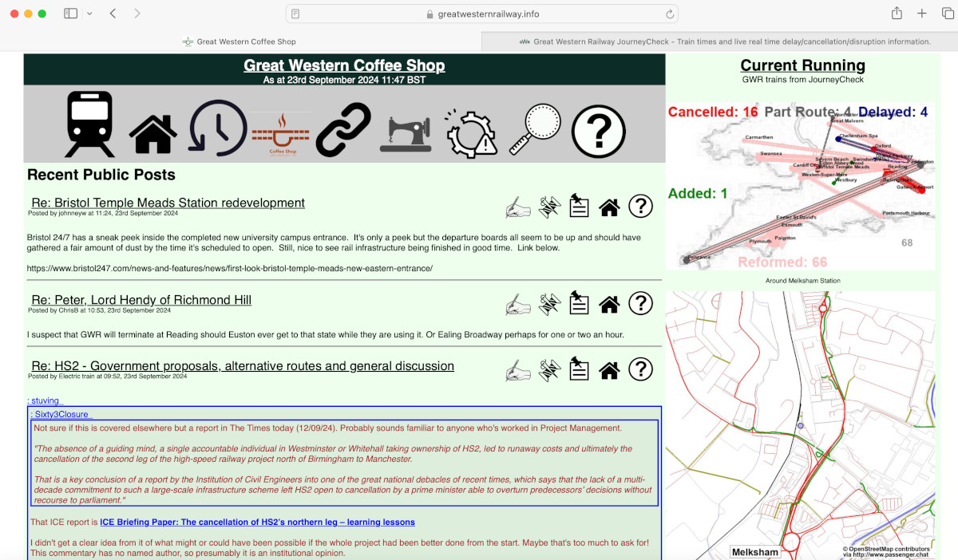Click the Great Western Coffee Shop page title

pos(344,65)
